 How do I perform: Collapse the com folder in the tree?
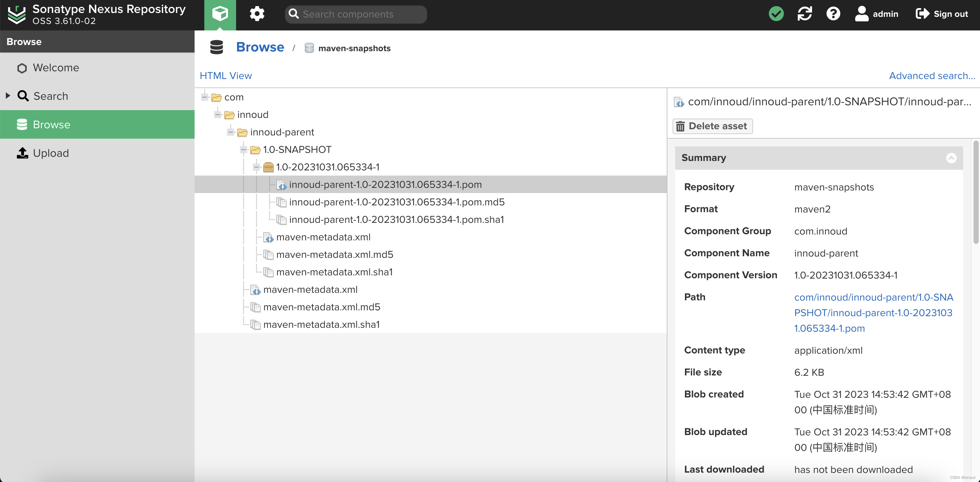tap(205, 97)
